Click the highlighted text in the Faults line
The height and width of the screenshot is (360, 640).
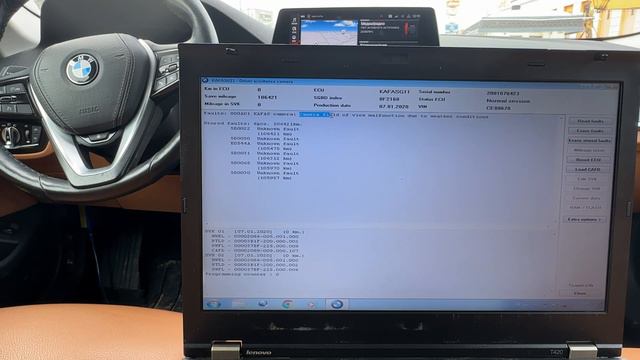[x=315, y=115]
